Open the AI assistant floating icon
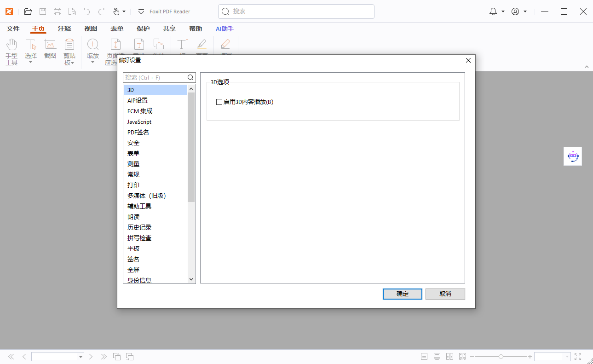 [572, 156]
